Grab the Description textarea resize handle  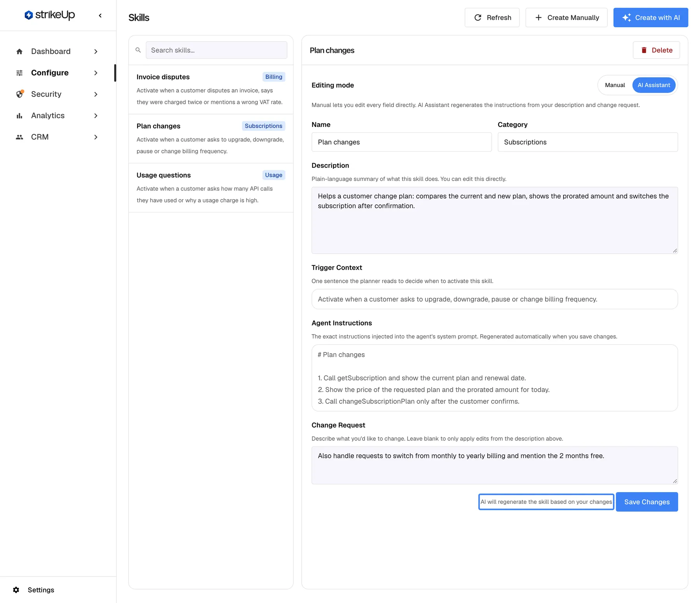click(675, 251)
